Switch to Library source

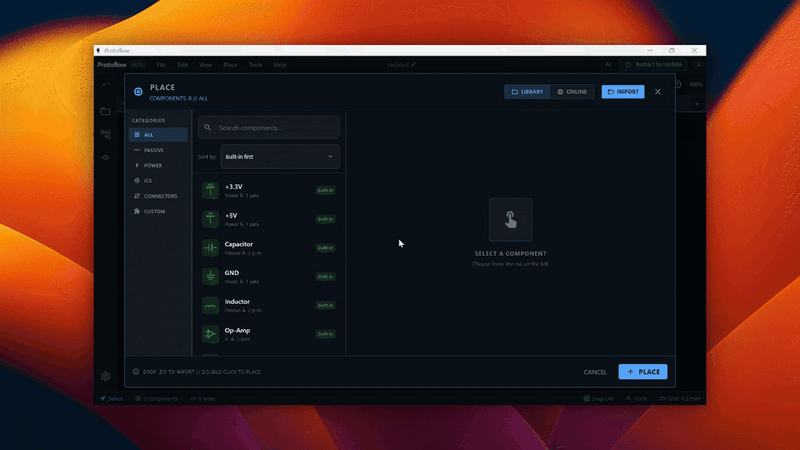[x=527, y=92]
